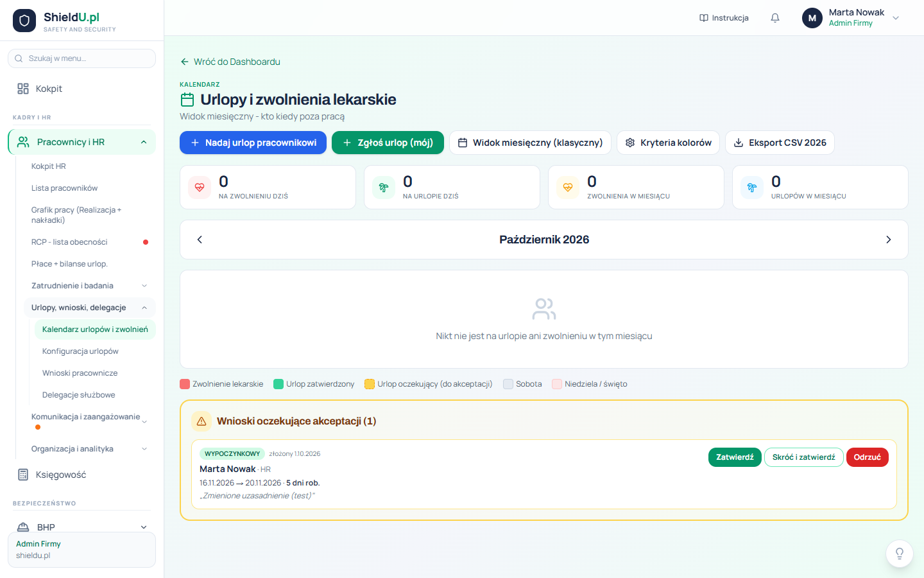Open Kryteria kolorów settings
Viewport: 924px width, 578px height.
668,143
